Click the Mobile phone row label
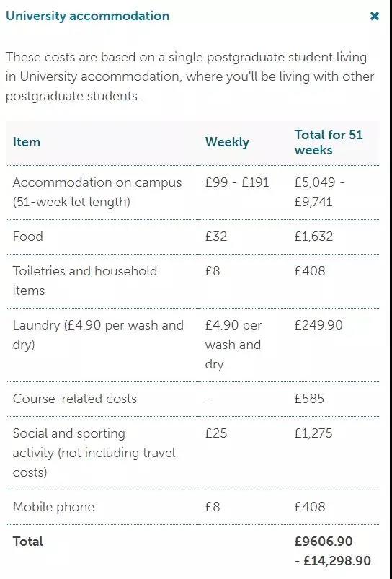The width and height of the screenshot is (392, 579). pos(53,507)
